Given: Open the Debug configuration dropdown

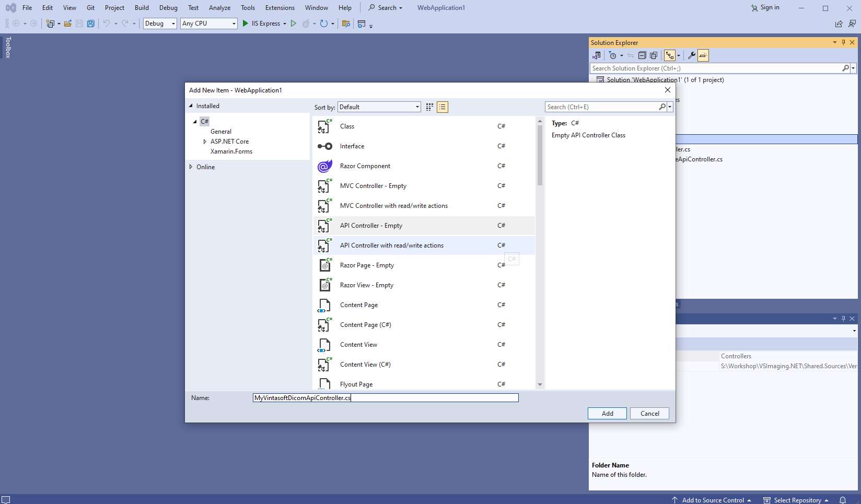Looking at the screenshot, I should tap(160, 24).
